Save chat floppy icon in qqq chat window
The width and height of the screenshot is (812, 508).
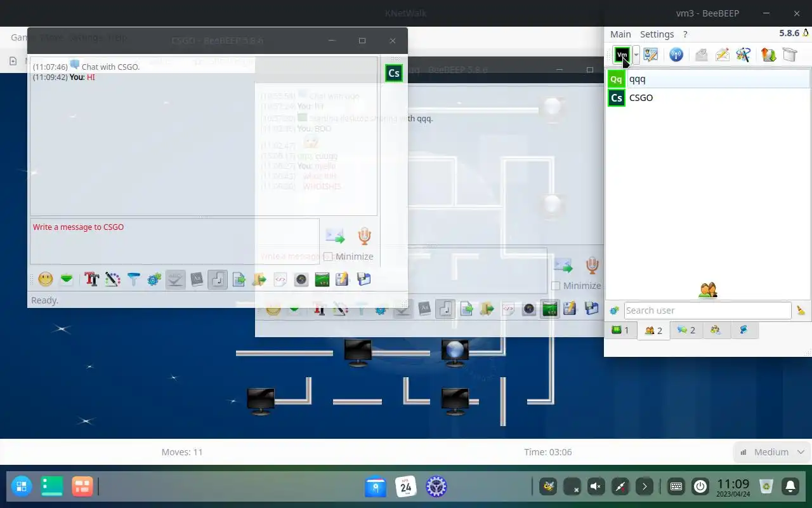coord(591,309)
